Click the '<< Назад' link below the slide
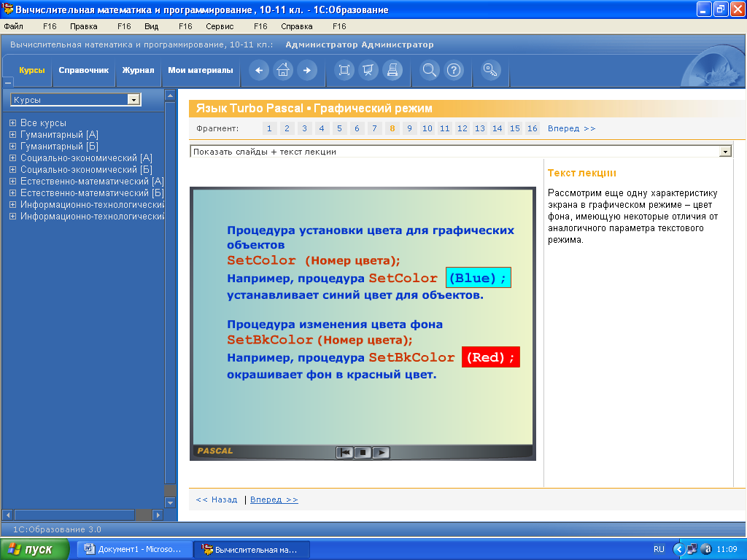The height and width of the screenshot is (560, 747). pos(216,499)
